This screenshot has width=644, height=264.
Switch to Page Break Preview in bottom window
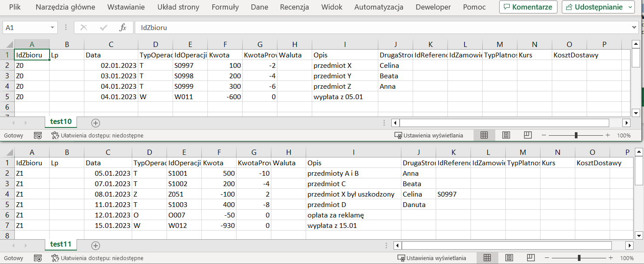coord(531,258)
